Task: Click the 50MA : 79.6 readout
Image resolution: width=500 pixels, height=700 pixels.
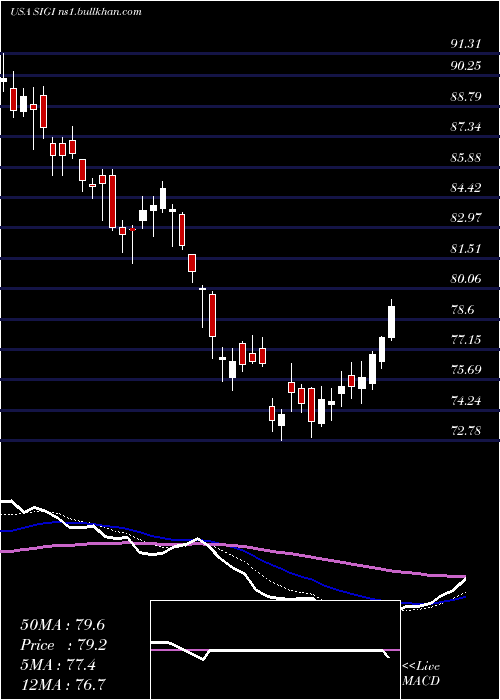Action: [x=62, y=625]
